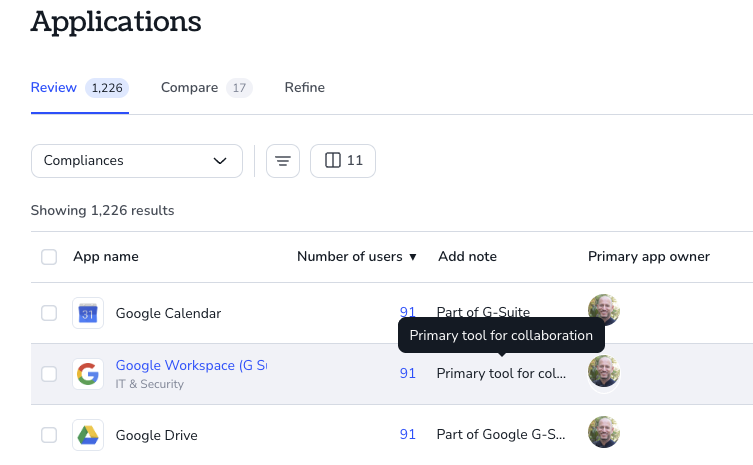Click the Google Drive app icon
753x465 pixels.
tap(88, 435)
